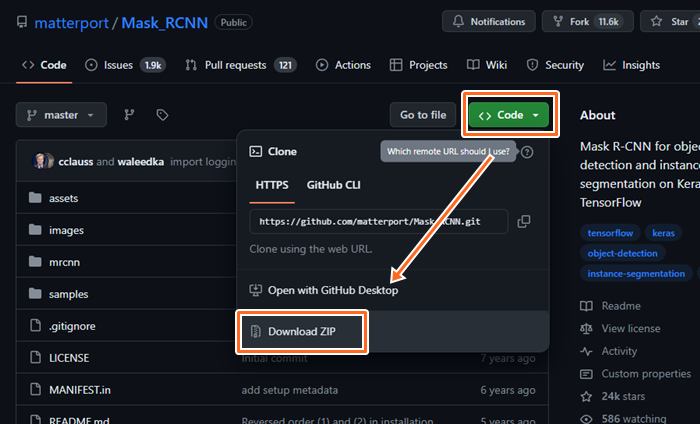Click the Readme book icon
This screenshot has width=700, height=424.
(586, 306)
